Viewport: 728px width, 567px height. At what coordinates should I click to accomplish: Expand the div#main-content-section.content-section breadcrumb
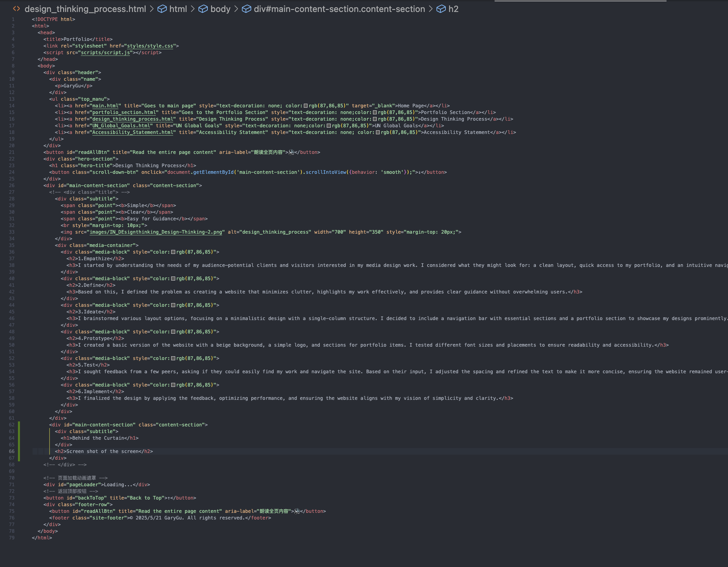[x=339, y=9]
